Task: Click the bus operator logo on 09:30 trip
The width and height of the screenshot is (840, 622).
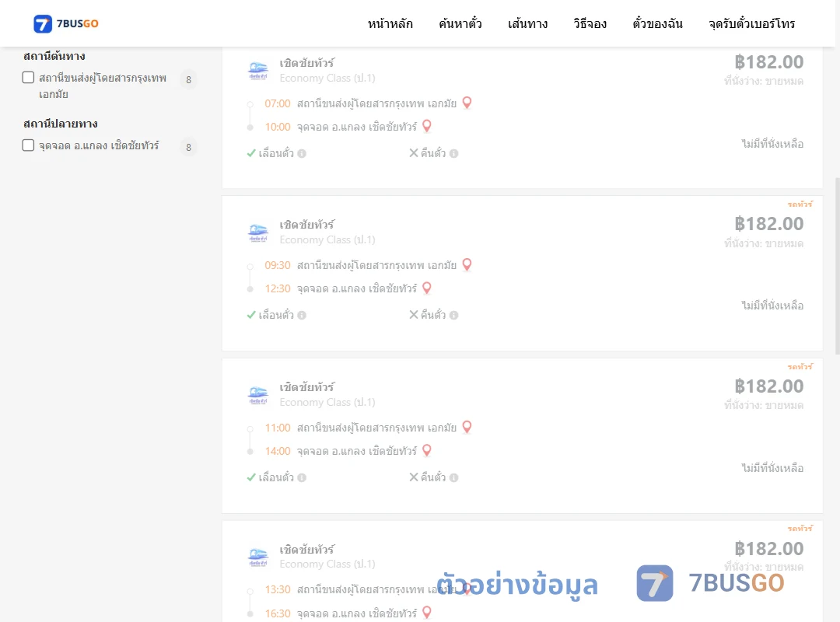Action: coord(258,232)
